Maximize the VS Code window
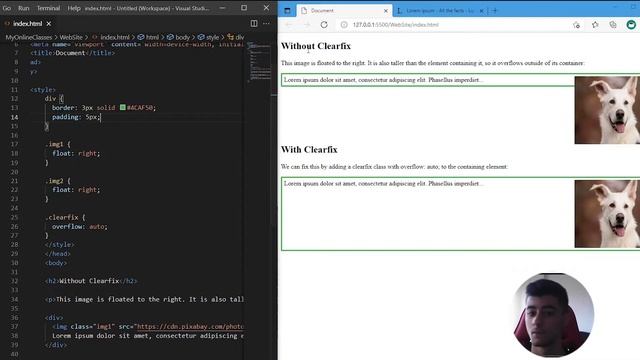The height and width of the screenshot is (360, 640). click(x=244, y=8)
